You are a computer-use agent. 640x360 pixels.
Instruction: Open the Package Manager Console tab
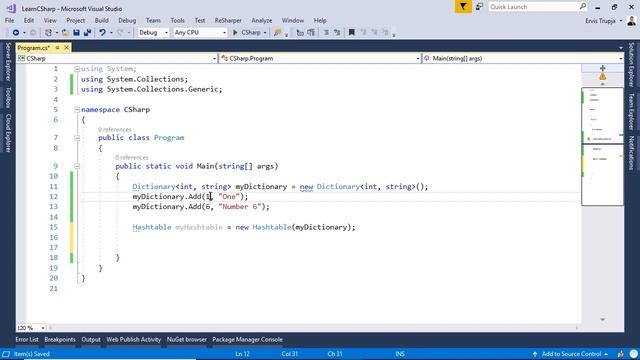[247, 340]
